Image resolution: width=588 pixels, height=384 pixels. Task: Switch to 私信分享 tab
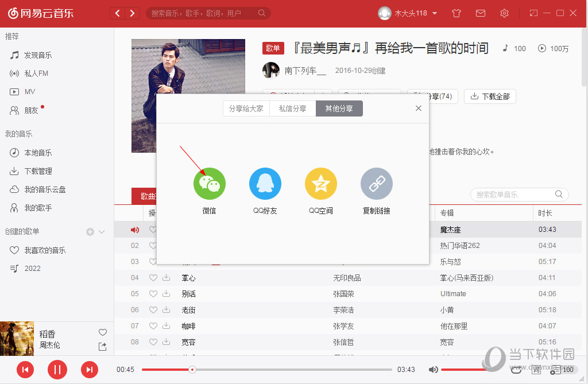[x=292, y=108]
